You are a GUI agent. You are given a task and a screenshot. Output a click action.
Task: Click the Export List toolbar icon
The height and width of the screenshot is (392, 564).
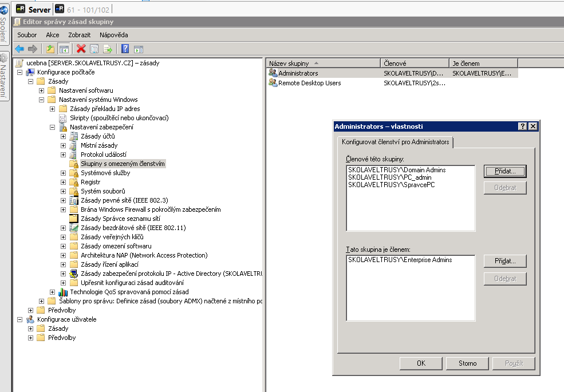point(107,49)
